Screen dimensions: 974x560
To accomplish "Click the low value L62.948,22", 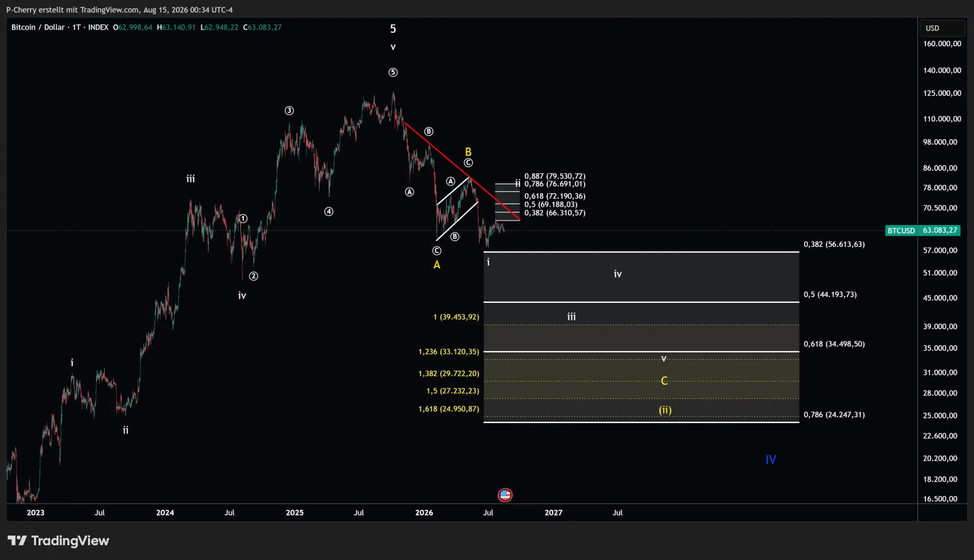I will 220,27.
